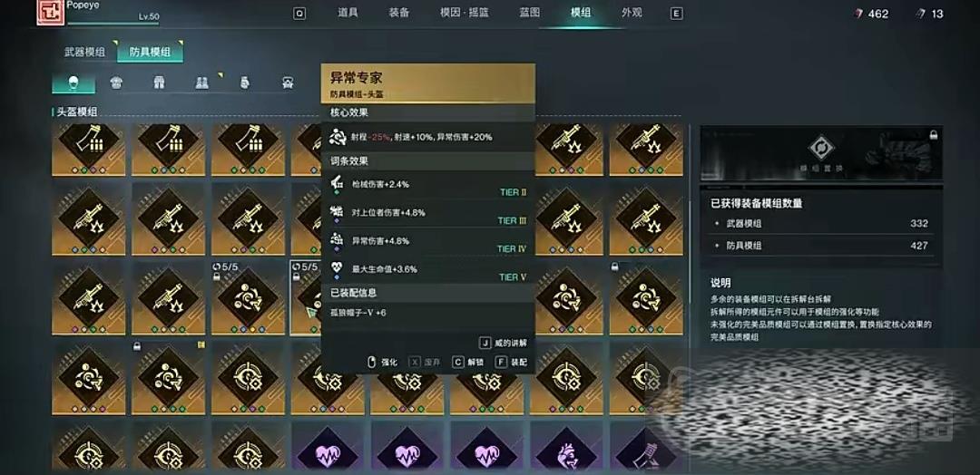Click the currency icon beside 462
This screenshot has height=475, width=980.
pyautogui.click(x=859, y=14)
